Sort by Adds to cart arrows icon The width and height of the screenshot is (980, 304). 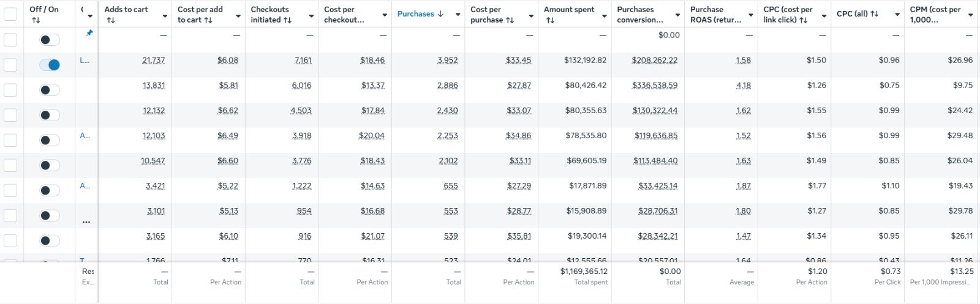[110, 20]
